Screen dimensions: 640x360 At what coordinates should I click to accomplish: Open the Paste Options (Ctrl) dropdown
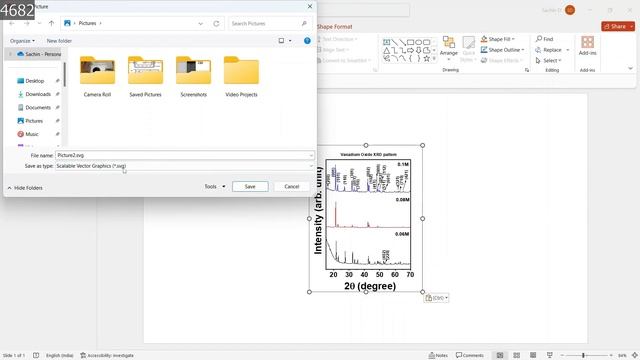pyautogui.click(x=436, y=298)
